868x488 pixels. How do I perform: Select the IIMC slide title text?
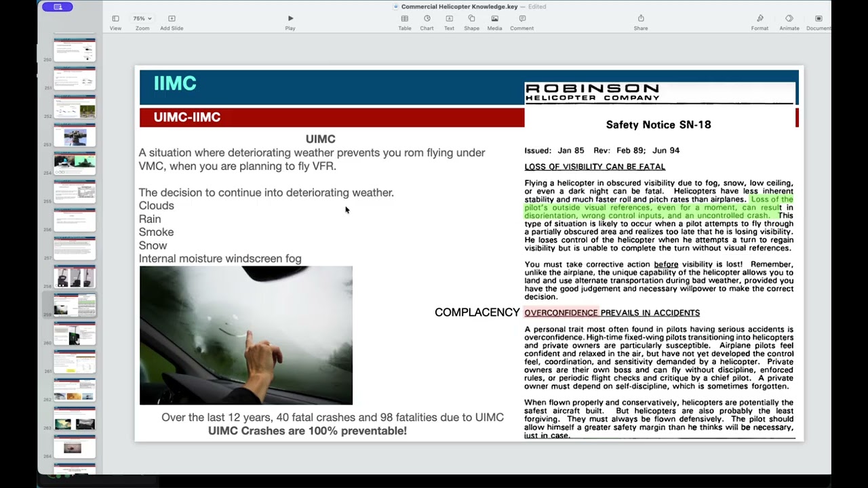pyautogui.click(x=175, y=83)
